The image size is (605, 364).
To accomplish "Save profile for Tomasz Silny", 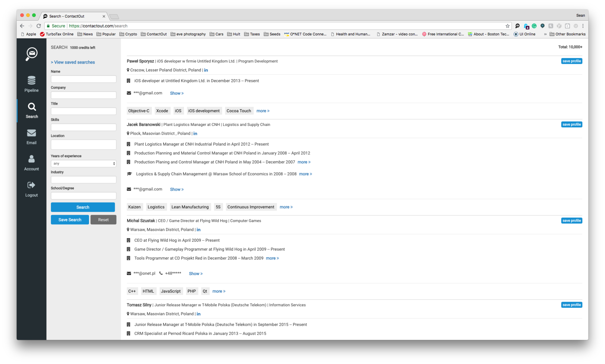I will pyautogui.click(x=571, y=305).
